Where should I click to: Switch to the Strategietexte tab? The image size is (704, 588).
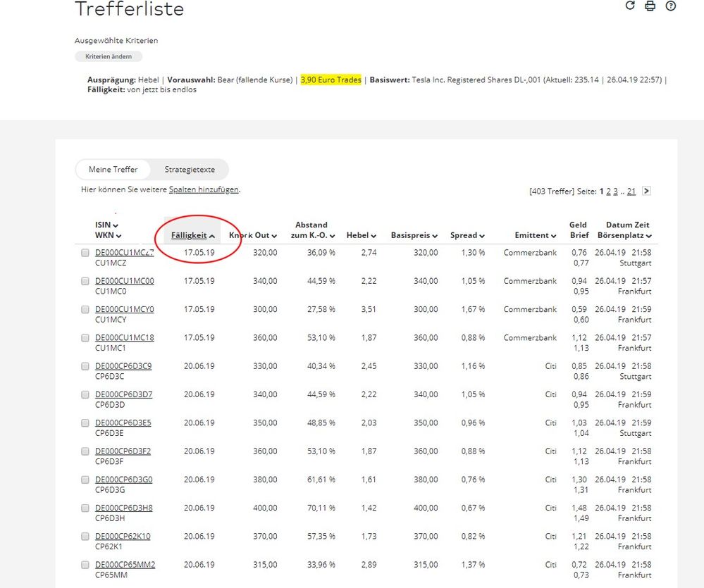tap(190, 170)
